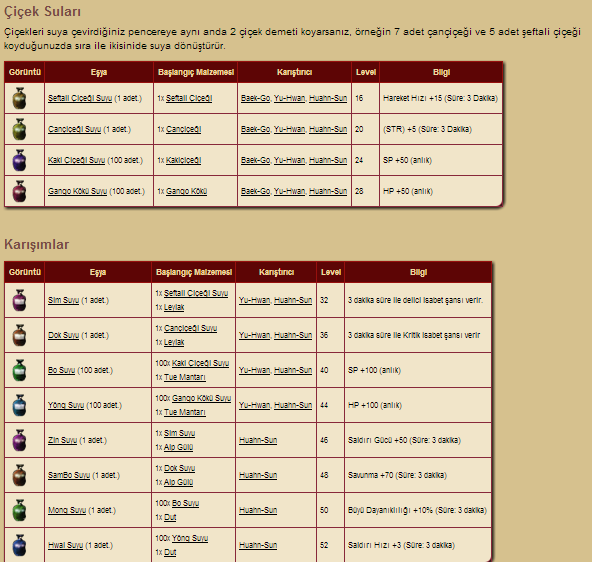Open Tue Mantarı ingredient in the Yöng Suyu row
The height and width of the screenshot is (562, 592).
coord(185,412)
